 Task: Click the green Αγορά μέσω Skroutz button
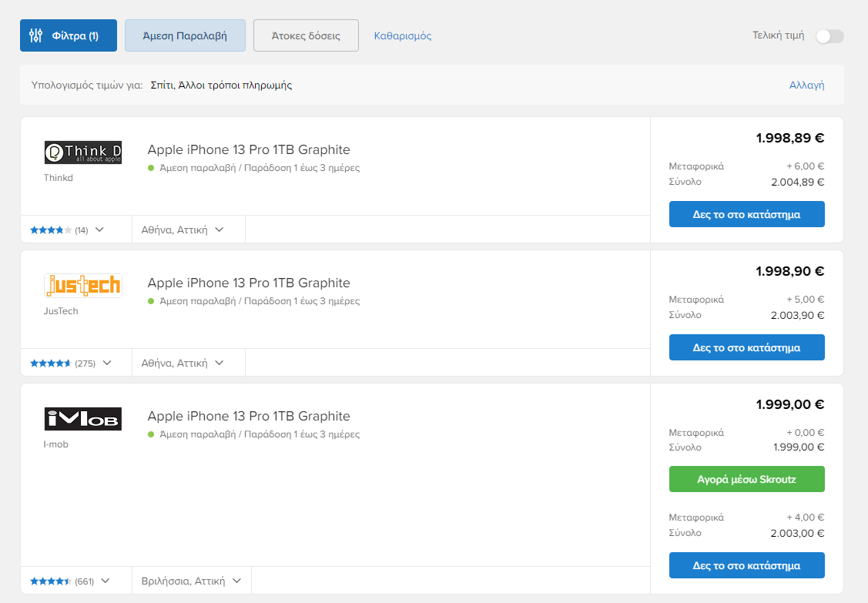click(747, 480)
